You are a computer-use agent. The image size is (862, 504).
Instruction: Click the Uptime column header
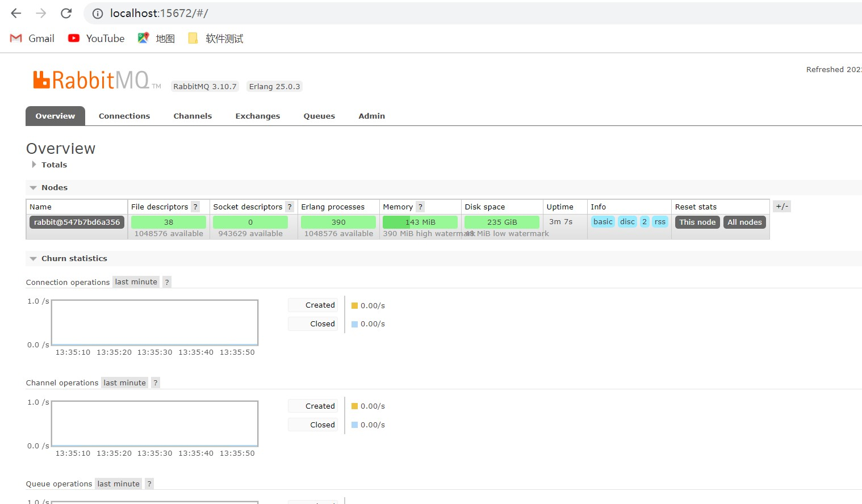click(560, 207)
